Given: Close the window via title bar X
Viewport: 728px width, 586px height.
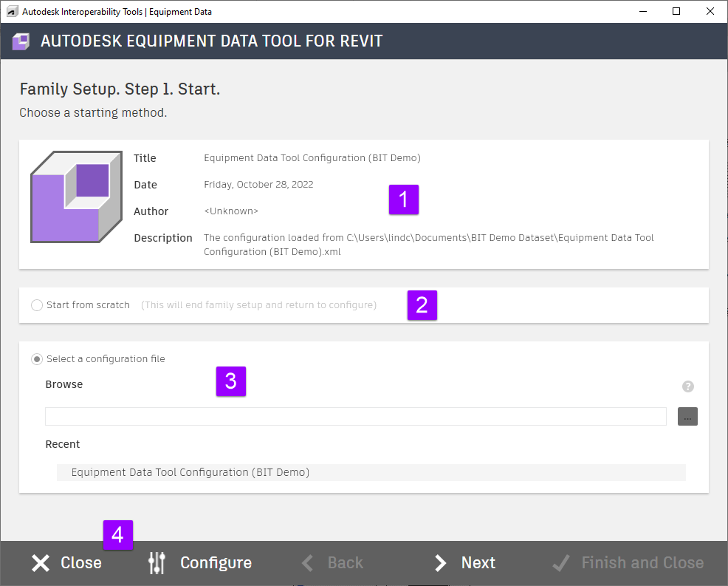Looking at the screenshot, I should click(x=710, y=12).
